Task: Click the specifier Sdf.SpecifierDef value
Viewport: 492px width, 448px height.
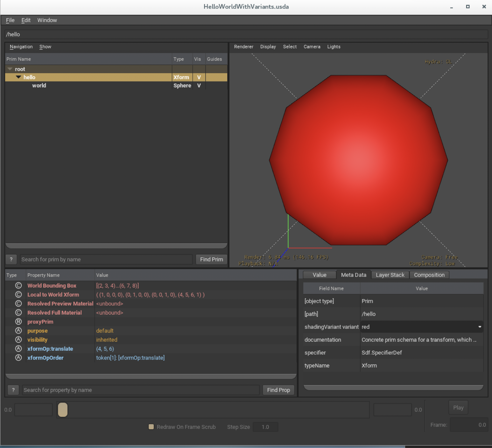Action: (422, 353)
